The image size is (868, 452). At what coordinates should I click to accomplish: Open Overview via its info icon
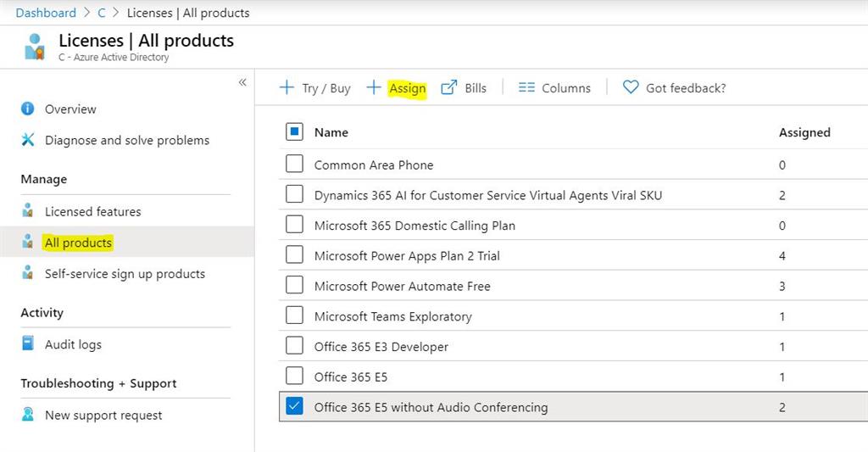[28, 109]
